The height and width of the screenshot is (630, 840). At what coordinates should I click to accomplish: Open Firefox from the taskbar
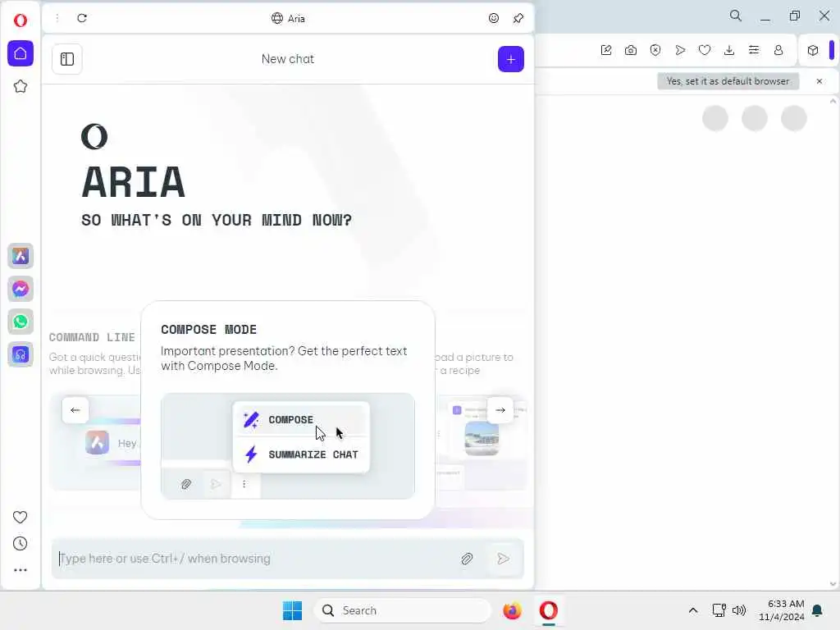(512, 610)
